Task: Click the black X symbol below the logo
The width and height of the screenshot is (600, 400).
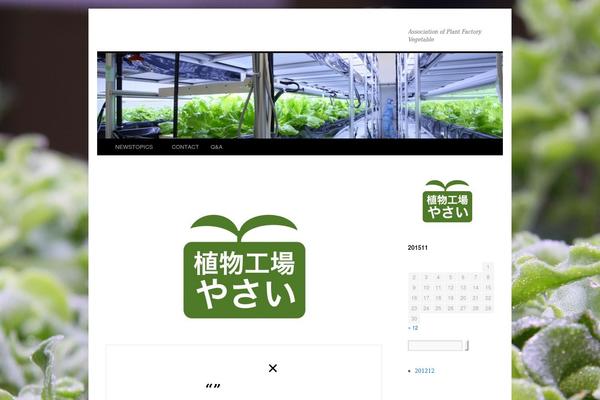Action: coord(273,368)
